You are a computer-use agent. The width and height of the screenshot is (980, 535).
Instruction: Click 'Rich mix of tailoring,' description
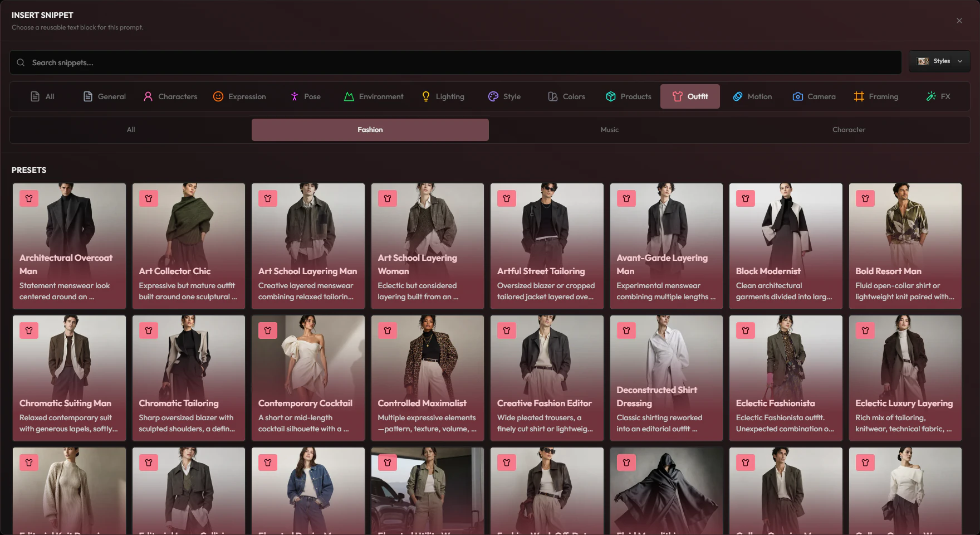890,417
